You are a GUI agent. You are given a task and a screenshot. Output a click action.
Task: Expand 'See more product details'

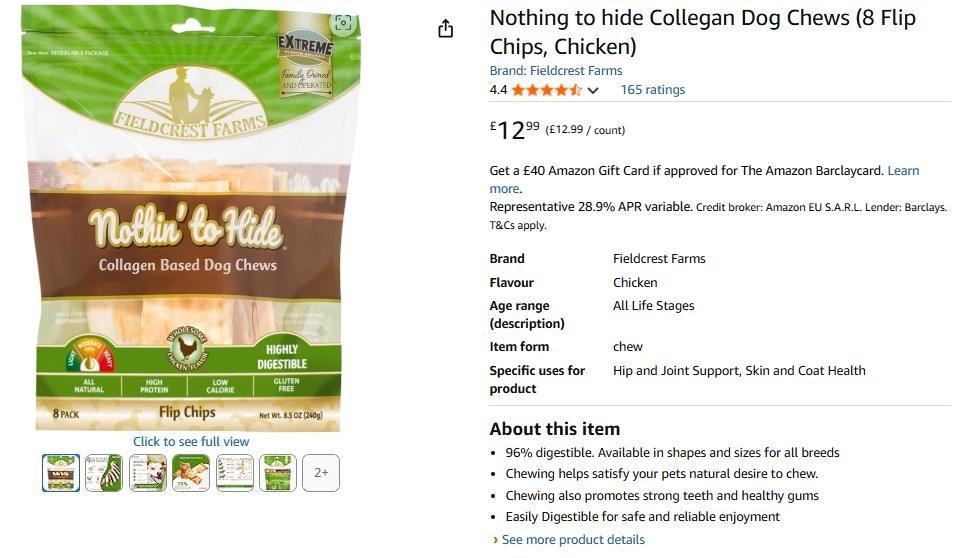573,540
